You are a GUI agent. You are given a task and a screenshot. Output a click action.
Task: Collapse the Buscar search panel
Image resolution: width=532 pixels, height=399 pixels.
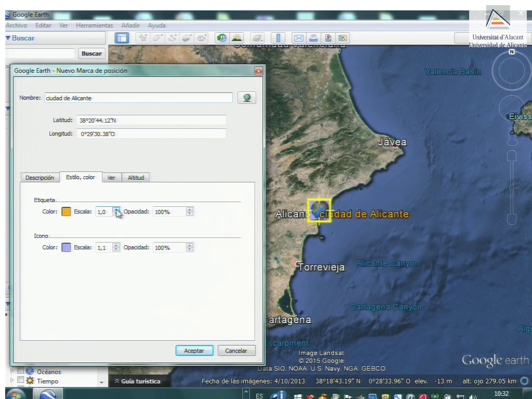[x=8, y=38]
